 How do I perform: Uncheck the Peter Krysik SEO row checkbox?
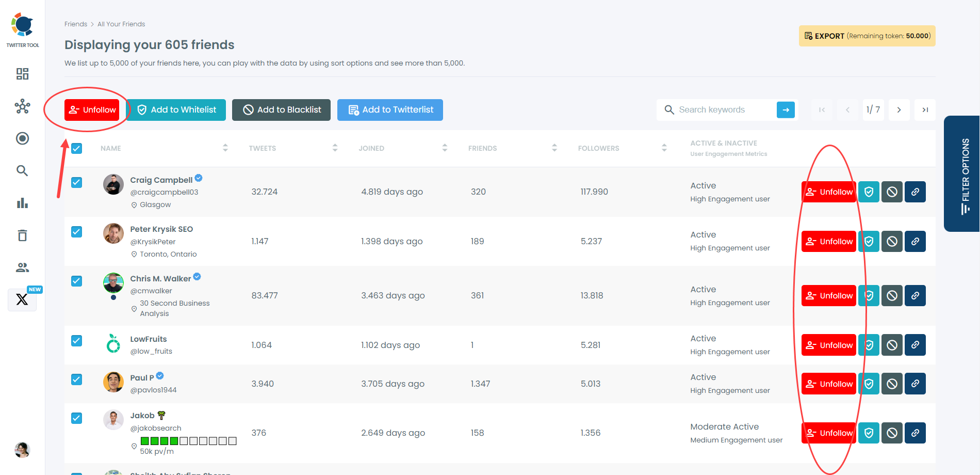77,232
